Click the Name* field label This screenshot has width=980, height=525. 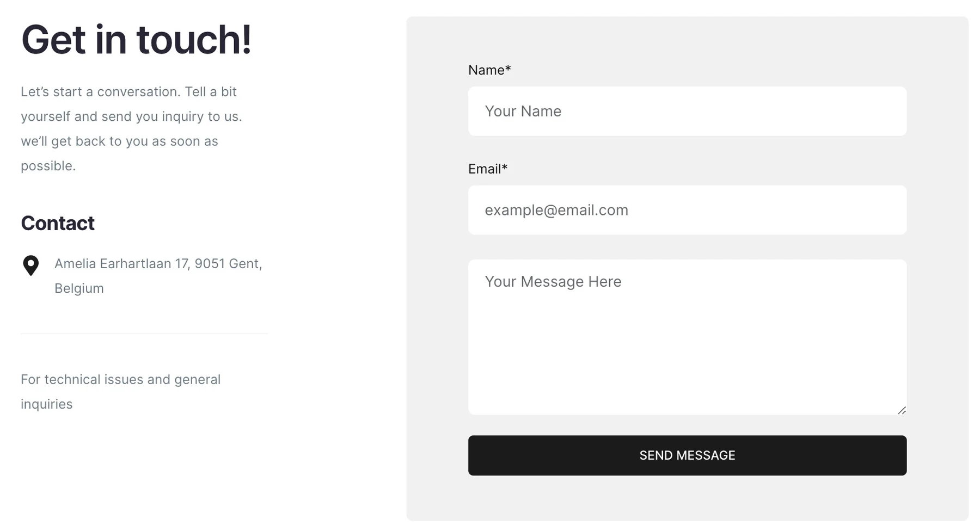pos(489,70)
